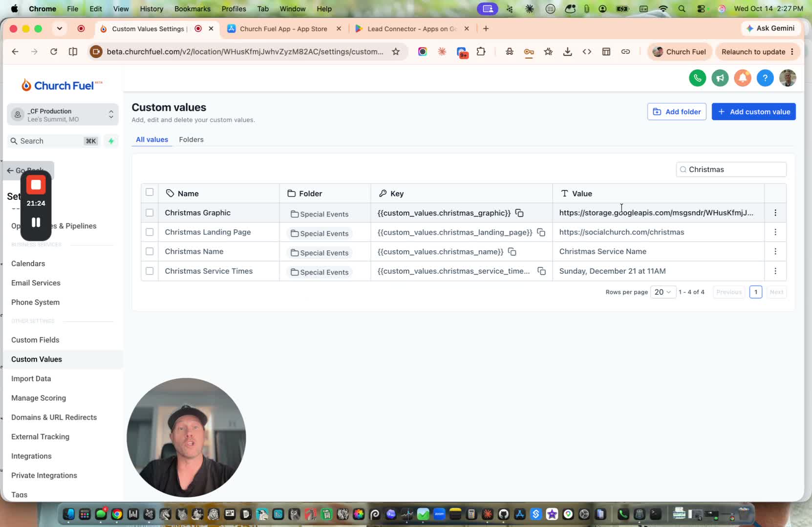Viewport: 812px width, 527px height.
Task: Check the Christmas Service Times row checkbox
Action: click(x=150, y=271)
